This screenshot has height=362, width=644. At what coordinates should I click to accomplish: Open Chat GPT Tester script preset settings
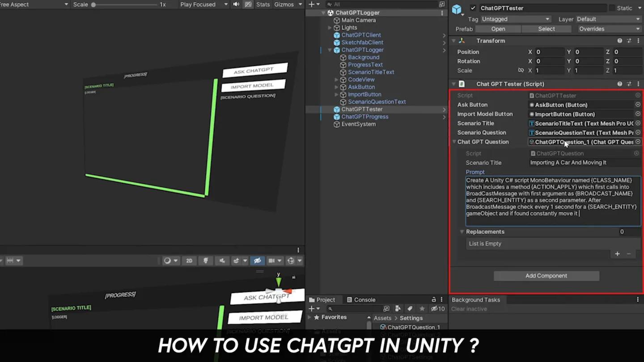tap(629, 84)
